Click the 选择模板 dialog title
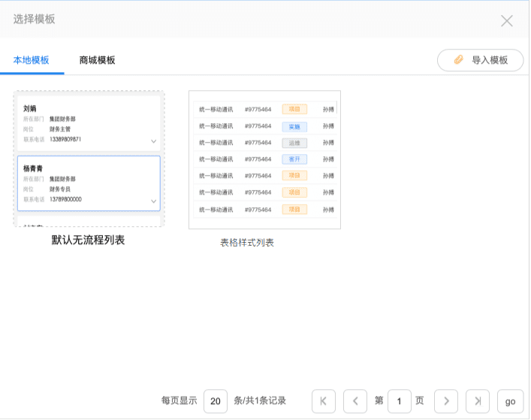Screen dimensions: 531x420 [x=35, y=19]
